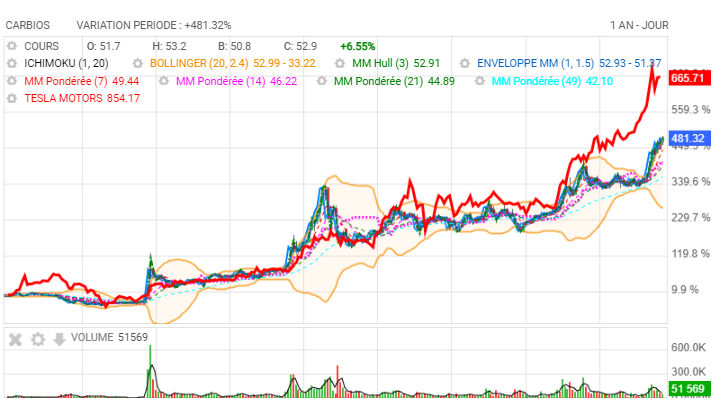The image size is (717, 399).
Task: Select the 1 AN - JOUR period label
Action: point(639,25)
